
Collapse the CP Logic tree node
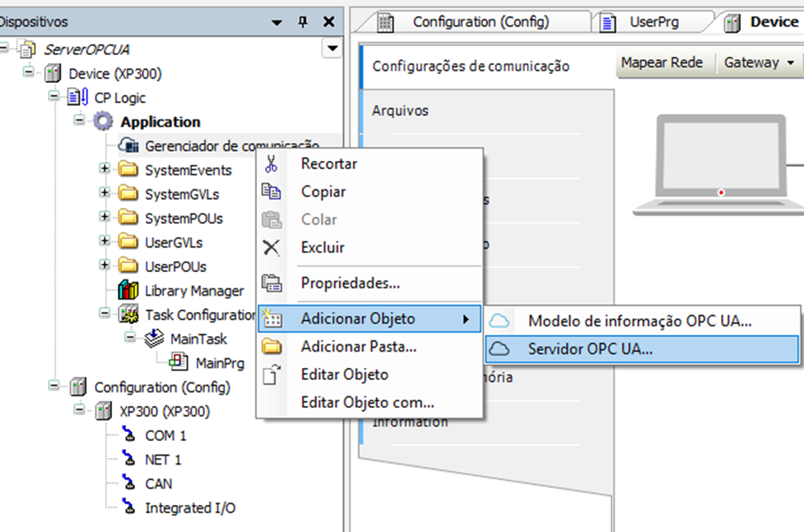pos(54,97)
